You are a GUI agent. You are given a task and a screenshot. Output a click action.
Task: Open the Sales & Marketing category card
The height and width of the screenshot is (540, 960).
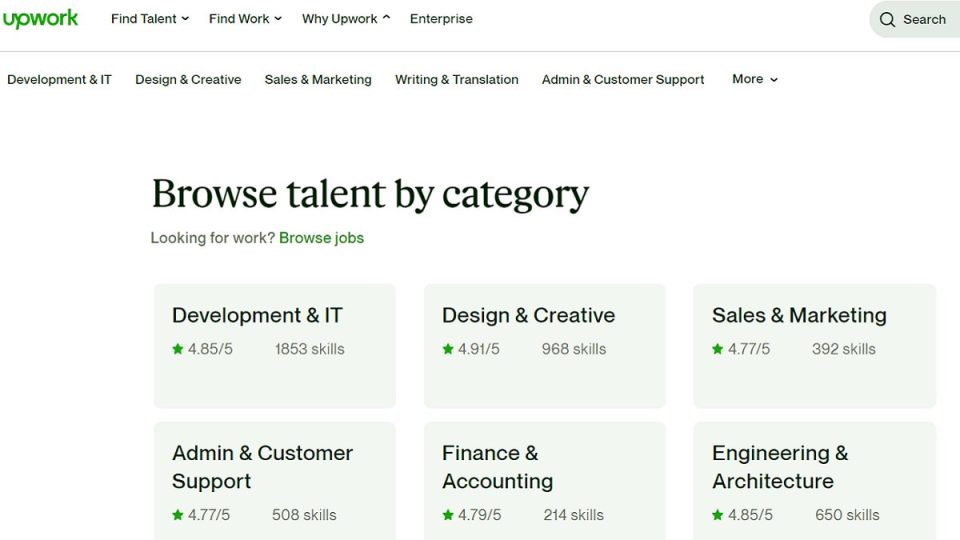click(814, 346)
